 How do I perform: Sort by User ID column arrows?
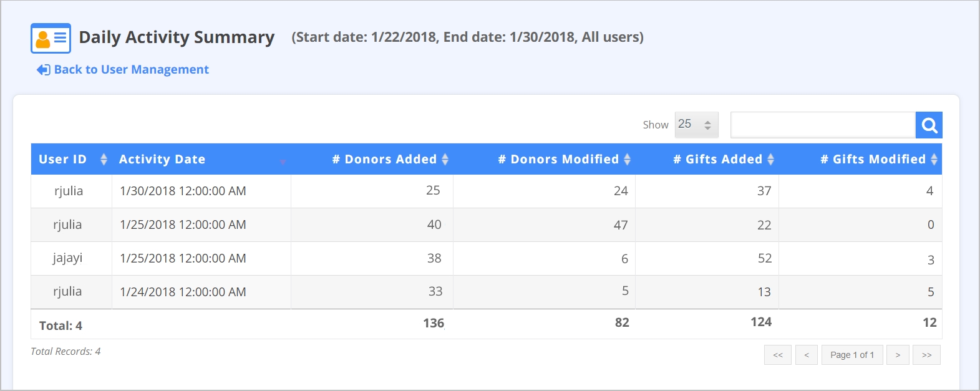click(x=104, y=160)
